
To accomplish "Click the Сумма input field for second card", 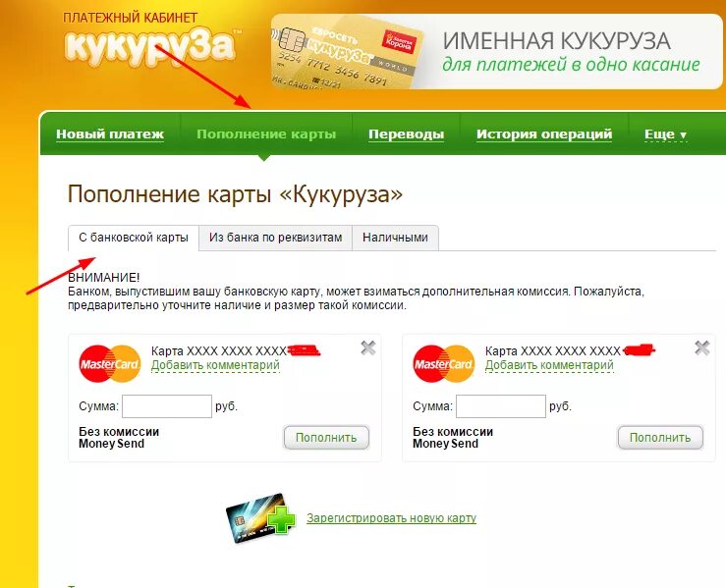I will tap(500, 406).
